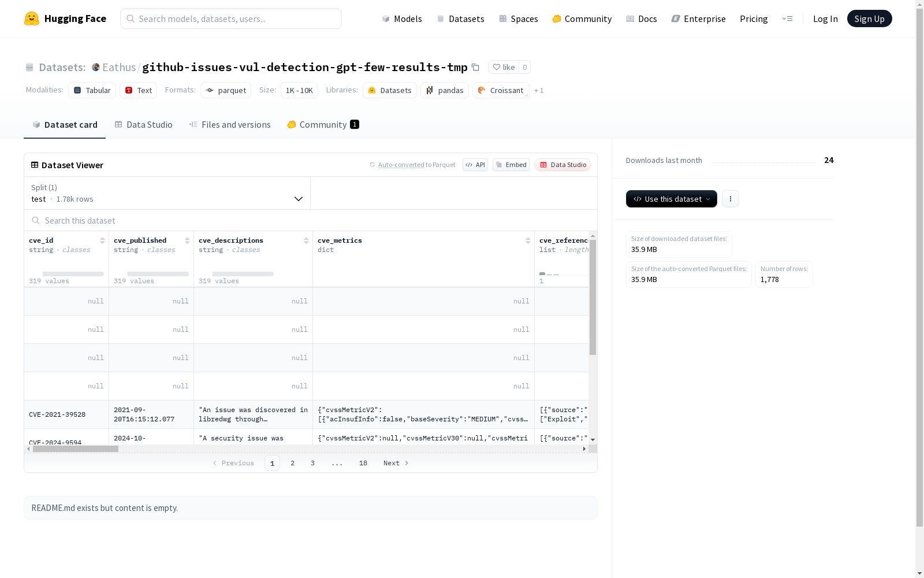Click the Eathus user avatar
The height and width of the screenshot is (578, 924).
[96, 67]
